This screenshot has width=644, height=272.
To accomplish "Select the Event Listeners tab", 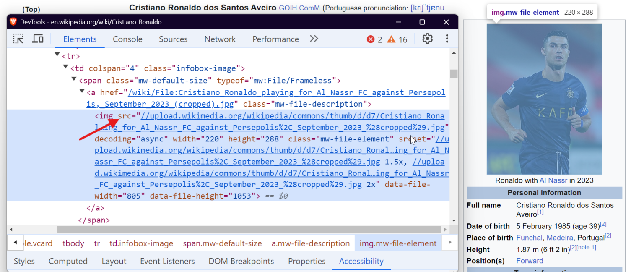I will (167, 261).
